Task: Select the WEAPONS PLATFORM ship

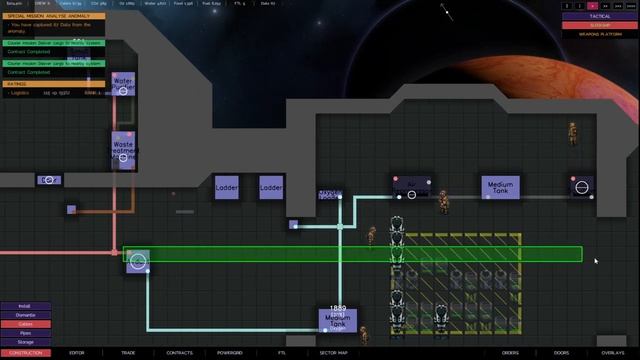Action: (x=600, y=34)
